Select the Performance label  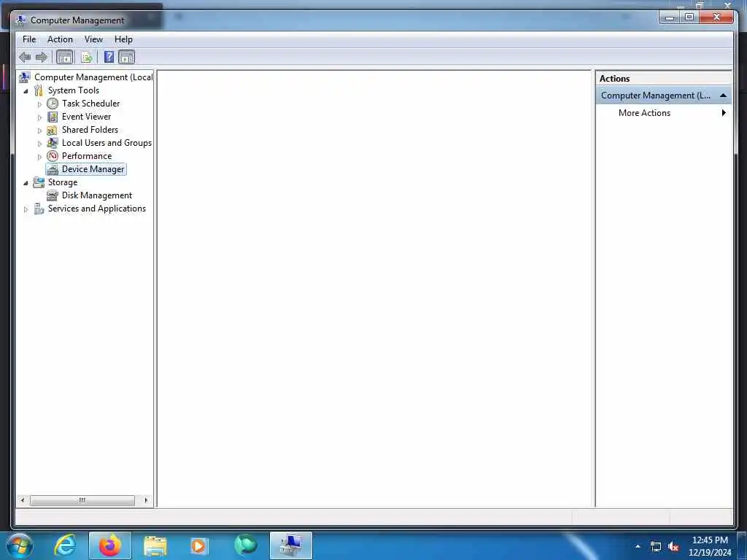tap(87, 156)
